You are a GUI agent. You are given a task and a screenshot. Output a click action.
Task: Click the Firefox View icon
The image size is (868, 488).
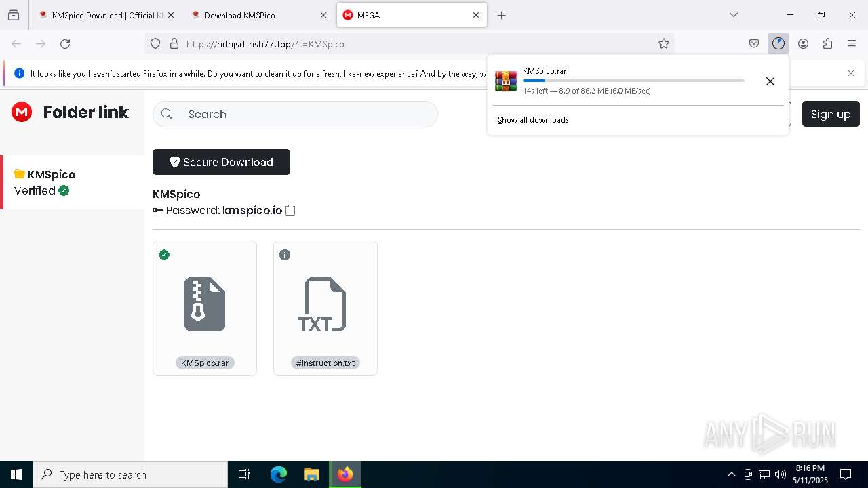pos(14,15)
